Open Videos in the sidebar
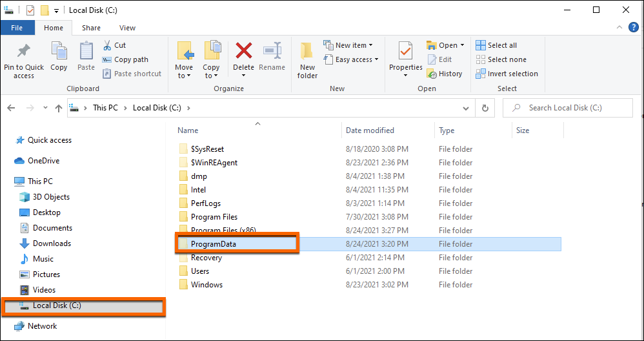 (x=38, y=289)
